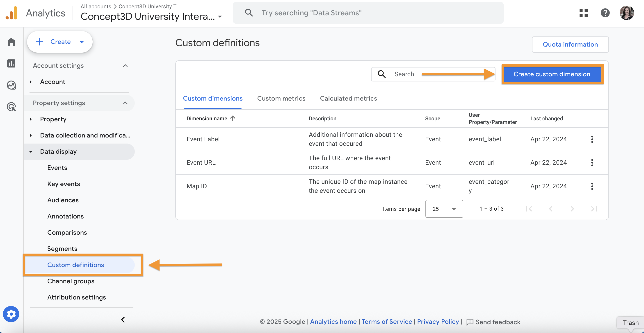Click the All accounts breadcrumb
Screen dimensions: 644x333
(x=96, y=7)
